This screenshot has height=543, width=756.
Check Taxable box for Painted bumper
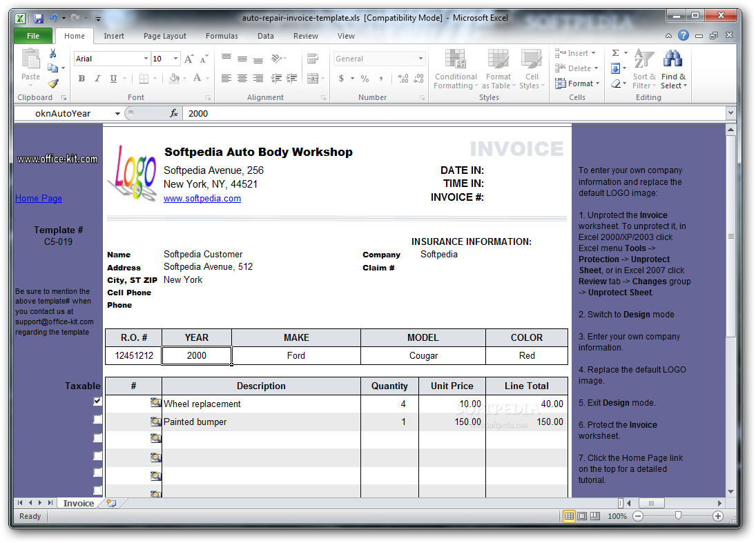98,419
